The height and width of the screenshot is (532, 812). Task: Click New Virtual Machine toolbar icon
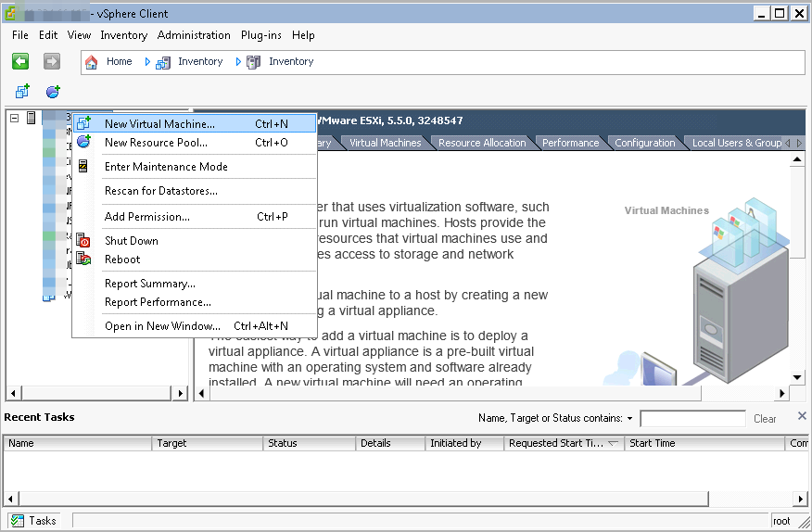click(x=22, y=91)
